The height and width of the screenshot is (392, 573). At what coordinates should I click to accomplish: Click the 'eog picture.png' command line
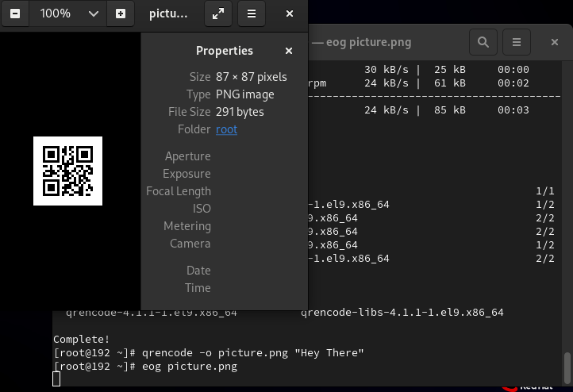145,367
